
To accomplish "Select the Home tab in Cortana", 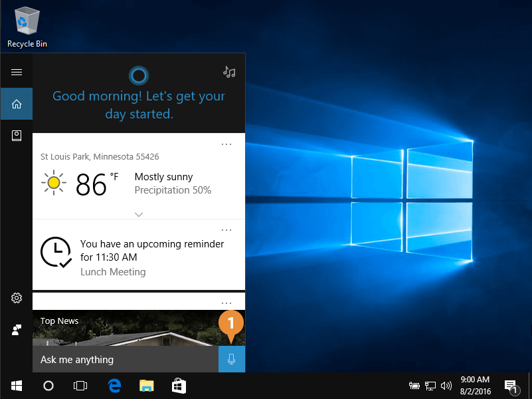I will click(x=17, y=104).
